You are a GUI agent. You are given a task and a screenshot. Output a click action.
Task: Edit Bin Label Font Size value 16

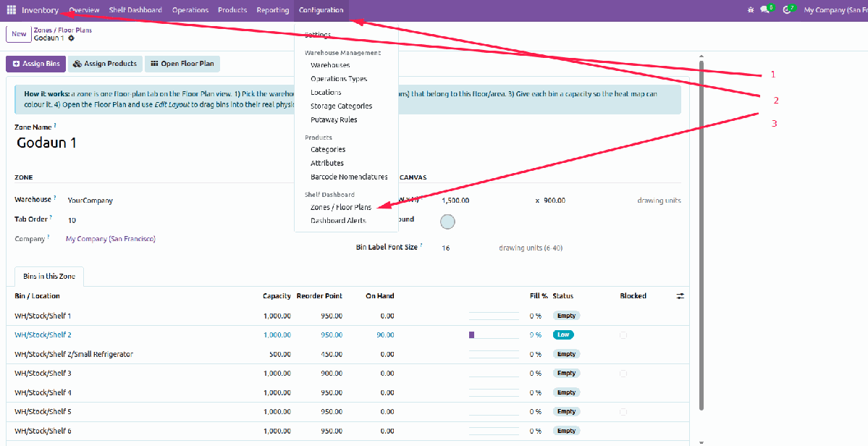(x=446, y=248)
